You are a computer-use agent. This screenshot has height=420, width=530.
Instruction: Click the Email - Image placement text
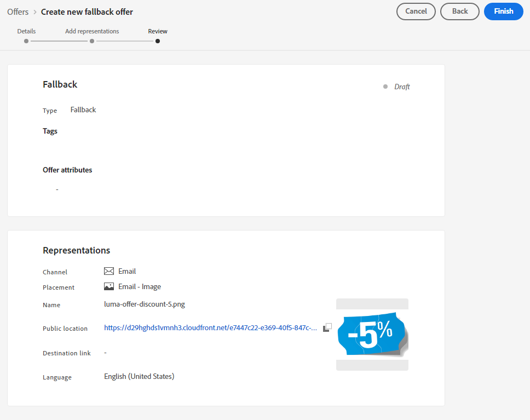pyautogui.click(x=140, y=287)
